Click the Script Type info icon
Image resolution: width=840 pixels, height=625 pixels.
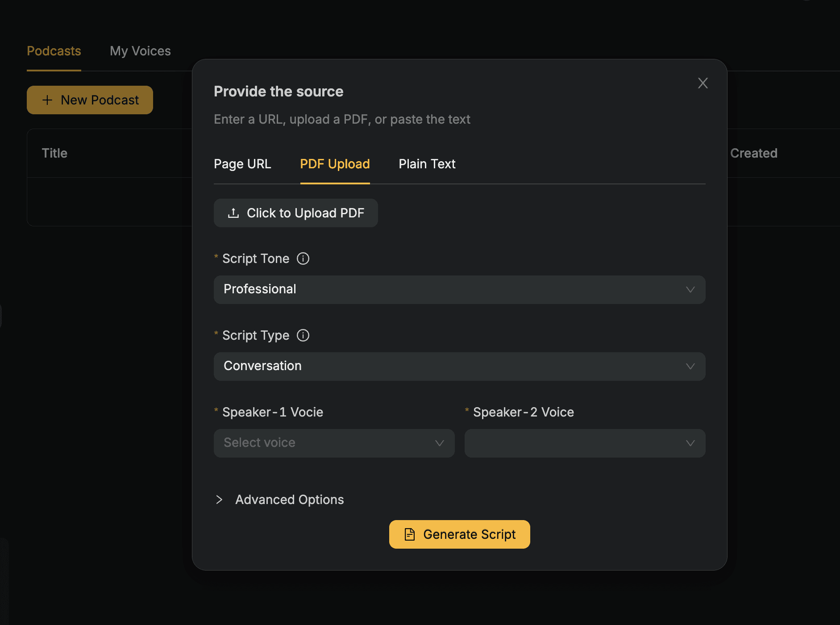click(x=303, y=335)
